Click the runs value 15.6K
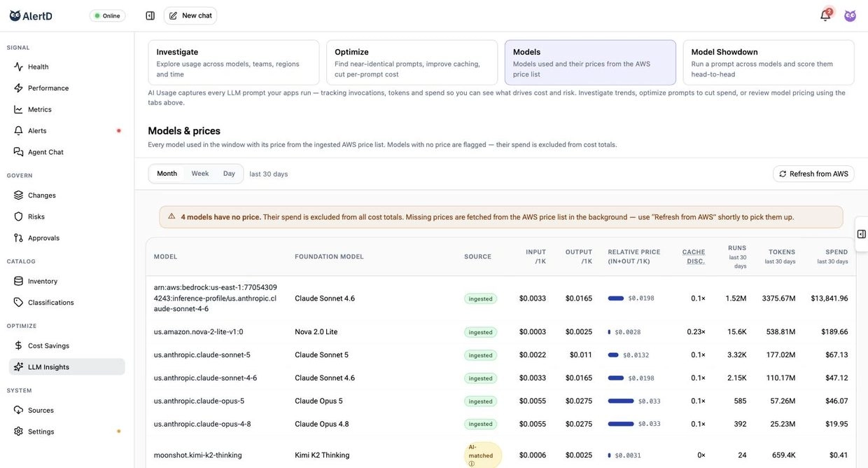868x468 pixels. 737,332
